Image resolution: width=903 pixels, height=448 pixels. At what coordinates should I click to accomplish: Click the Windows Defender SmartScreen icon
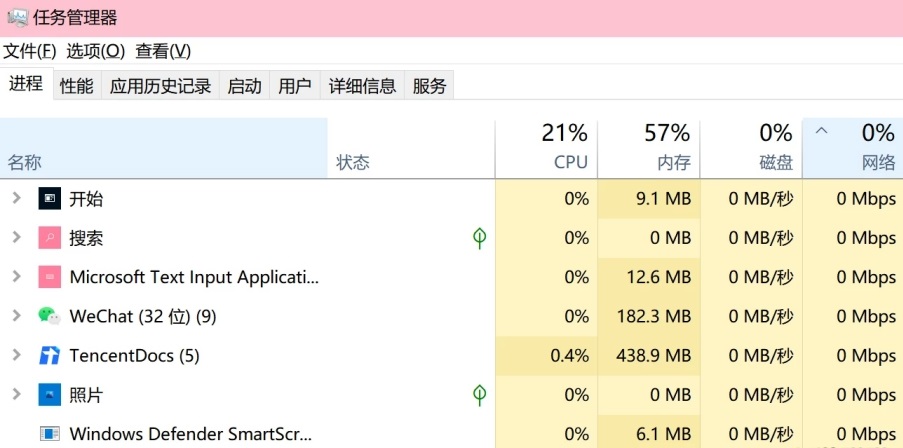(49, 434)
